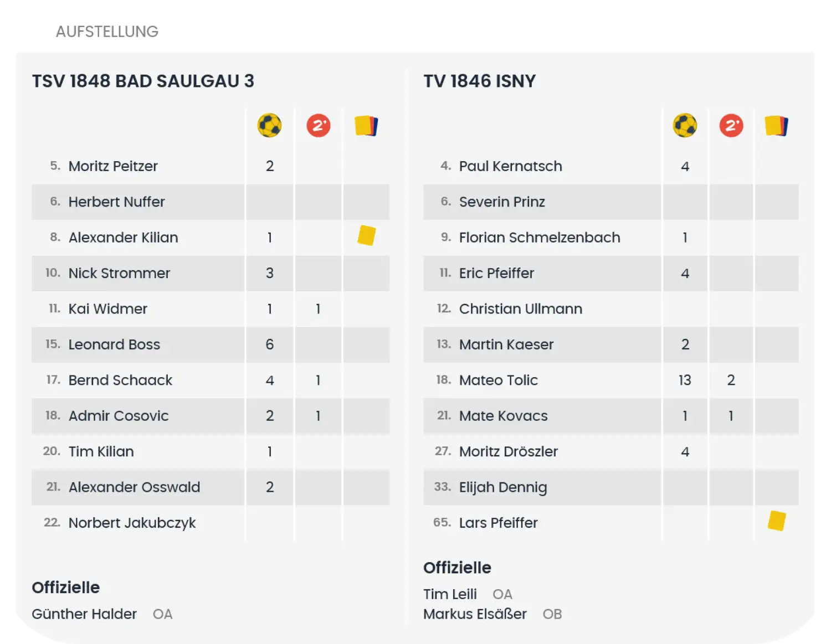Click the cards icon in TV Isny table
This screenshot has height=644, width=831.
[776, 126]
